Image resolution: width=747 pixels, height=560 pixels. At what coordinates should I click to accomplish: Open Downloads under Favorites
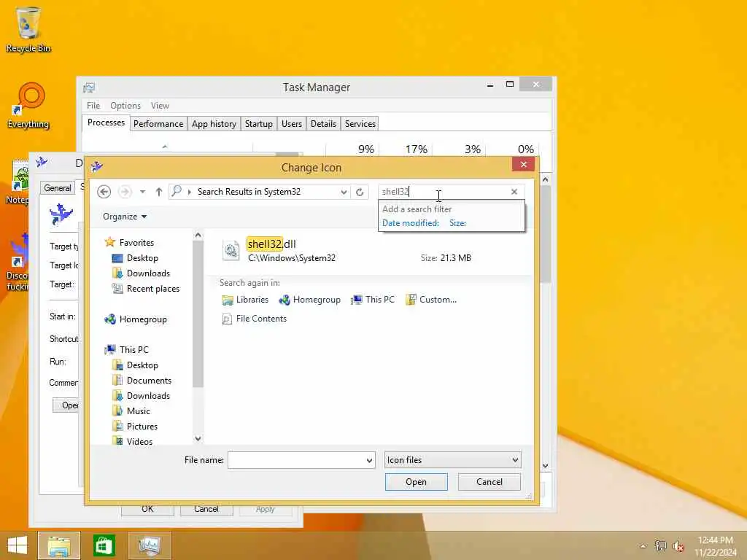point(141,273)
